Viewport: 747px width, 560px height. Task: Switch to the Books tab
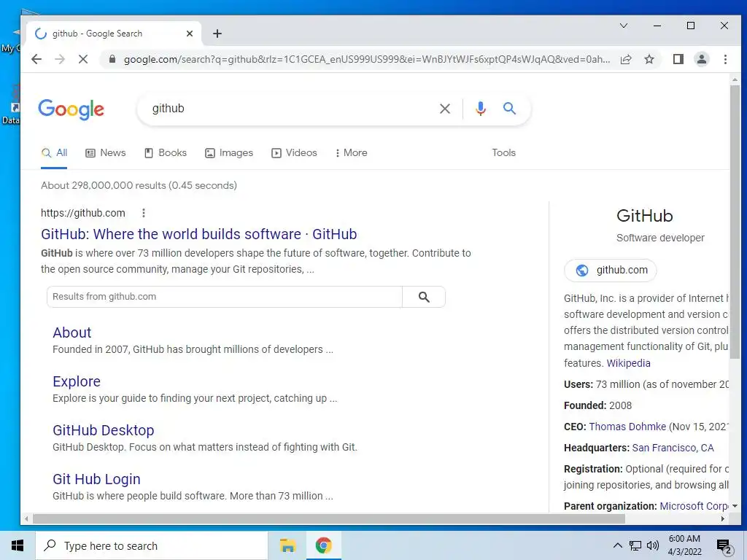[166, 153]
